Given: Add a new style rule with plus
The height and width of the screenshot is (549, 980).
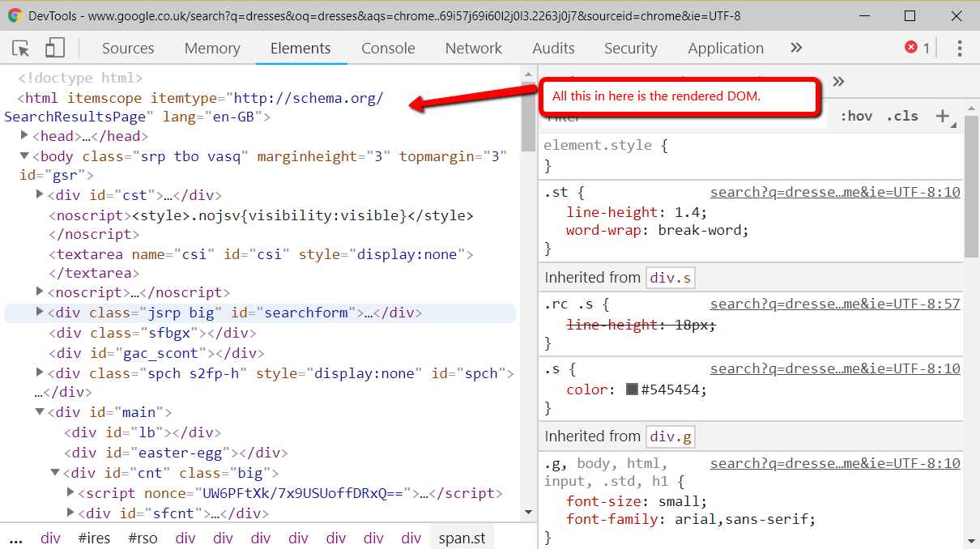Looking at the screenshot, I should [x=943, y=117].
